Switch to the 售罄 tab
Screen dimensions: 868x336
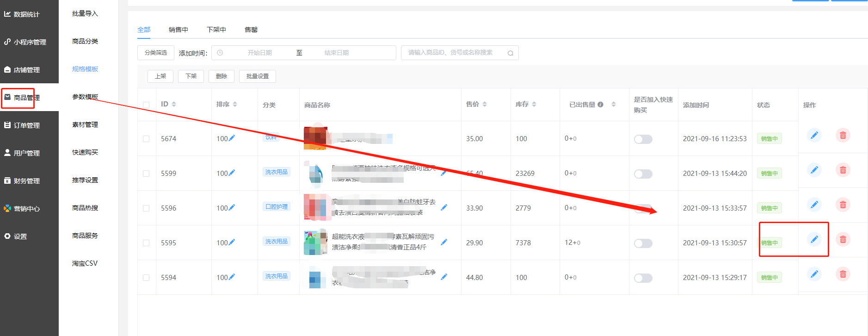251,30
